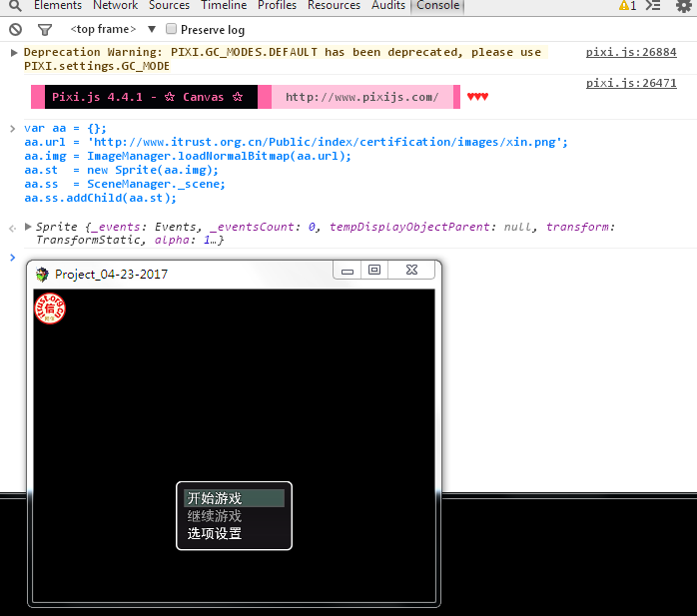The image size is (697, 616).
Task: Maximize the Project_04-23-2017 window
Action: (374, 271)
